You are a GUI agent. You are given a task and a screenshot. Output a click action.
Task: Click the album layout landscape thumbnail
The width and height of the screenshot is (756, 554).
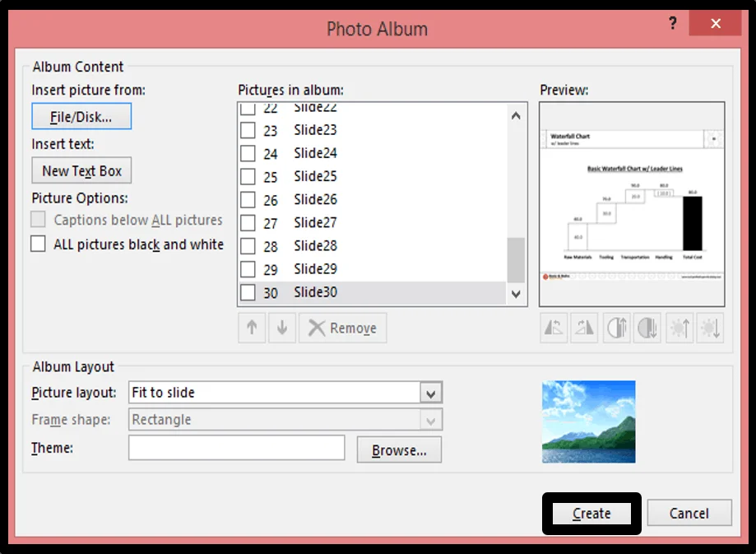pos(589,421)
